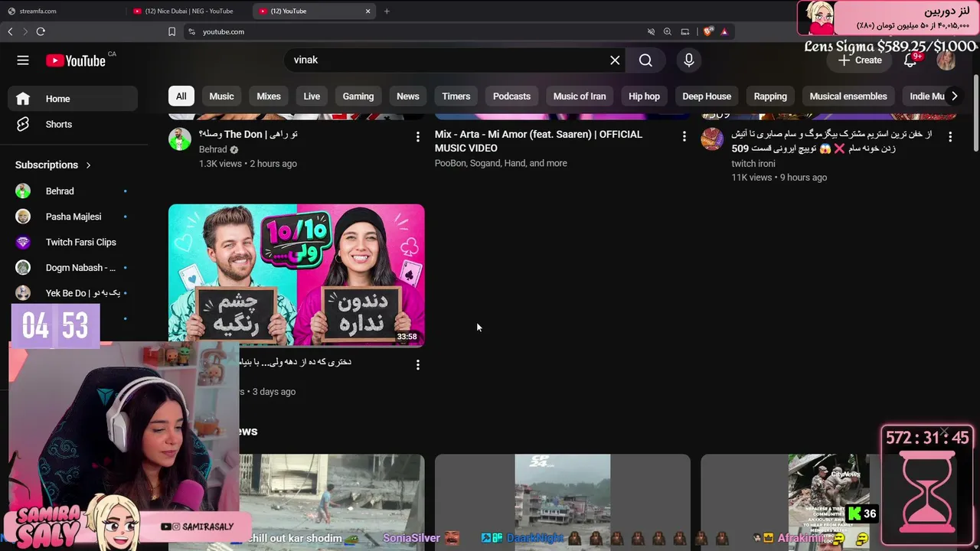Play the 10/10 thumbnail video (33:58)
This screenshot has width=980, height=551.
pos(296,275)
